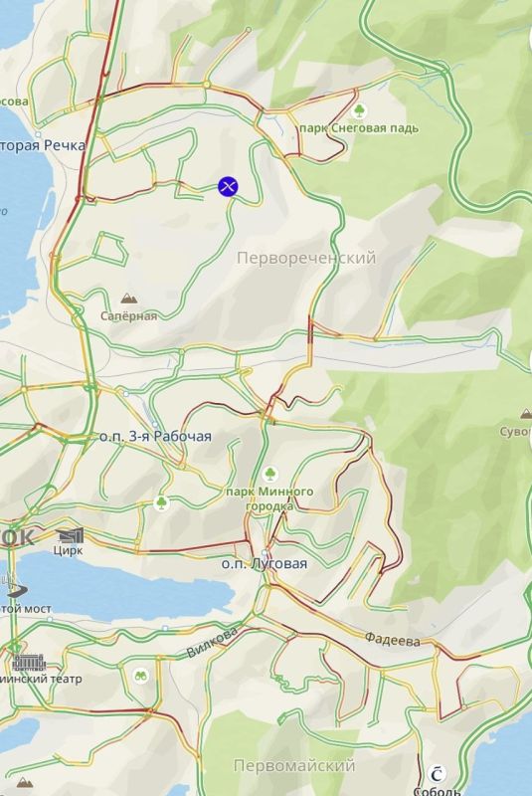Select the Сапёрная hill name label
This screenshot has height=796, width=532.
click(129, 316)
